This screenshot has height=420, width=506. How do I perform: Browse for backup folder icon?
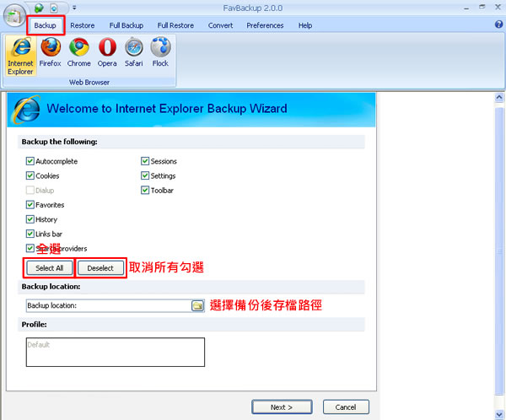pyautogui.click(x=197, y=305)
